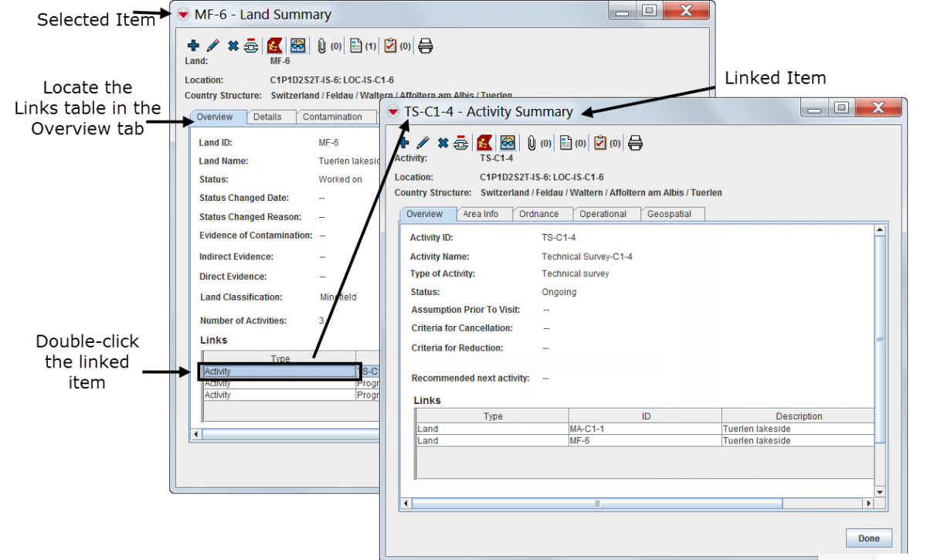927x560 pixels.
Task: Click the highlighted Activity row in Land Links
Action: (x=278, y=372)
